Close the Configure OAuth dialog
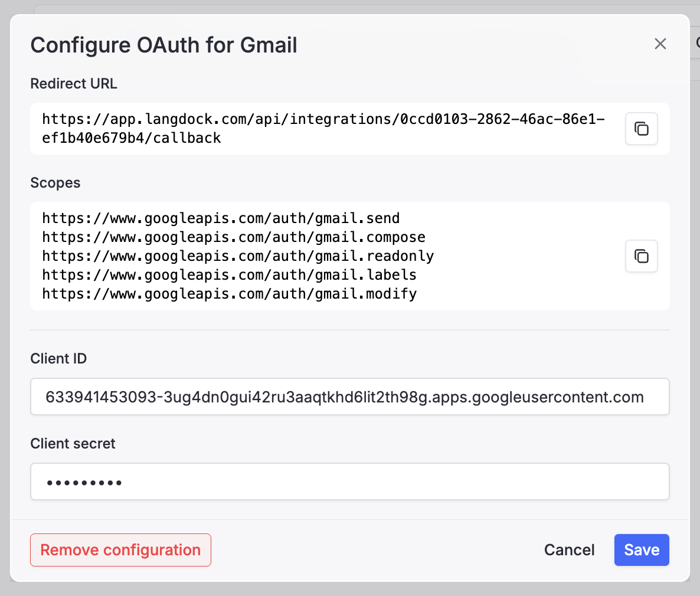This screenshot has height=596, width=700. point(660,44)
